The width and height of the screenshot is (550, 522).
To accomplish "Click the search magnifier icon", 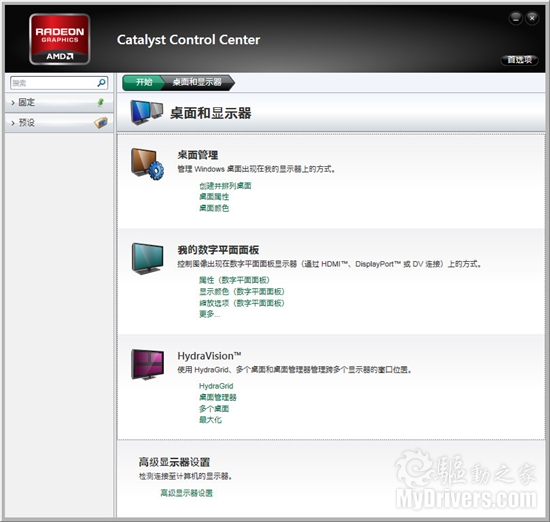I will coord(101,83).
